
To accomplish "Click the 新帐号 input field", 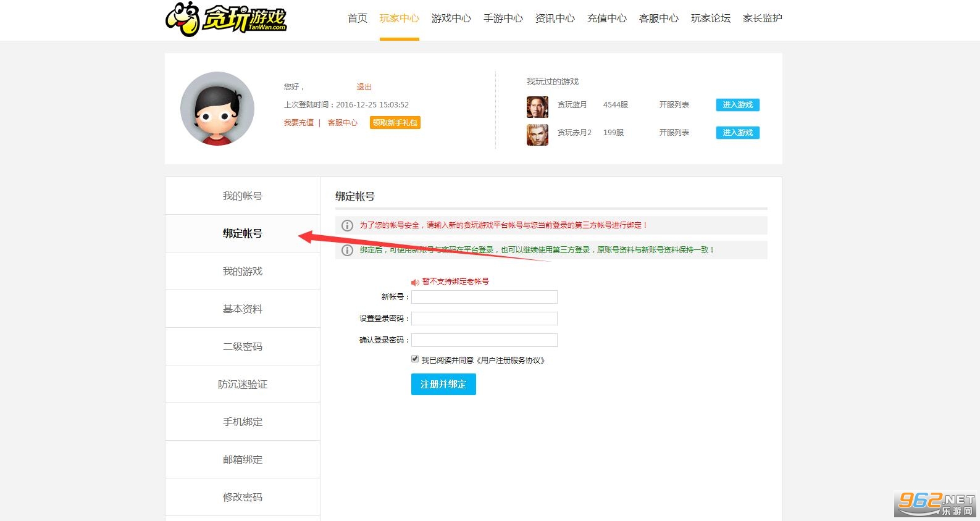I will coord(484,297).
